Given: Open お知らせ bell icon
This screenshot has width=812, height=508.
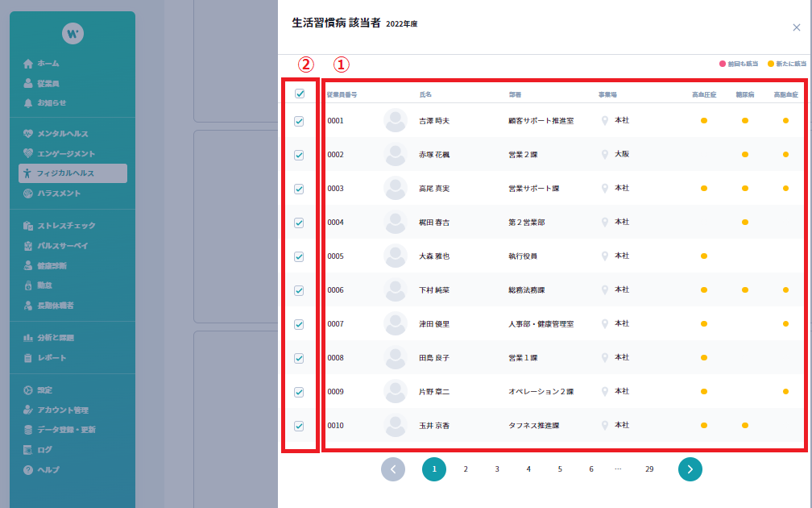Looking at the screenshot, I should click(28, 103).
